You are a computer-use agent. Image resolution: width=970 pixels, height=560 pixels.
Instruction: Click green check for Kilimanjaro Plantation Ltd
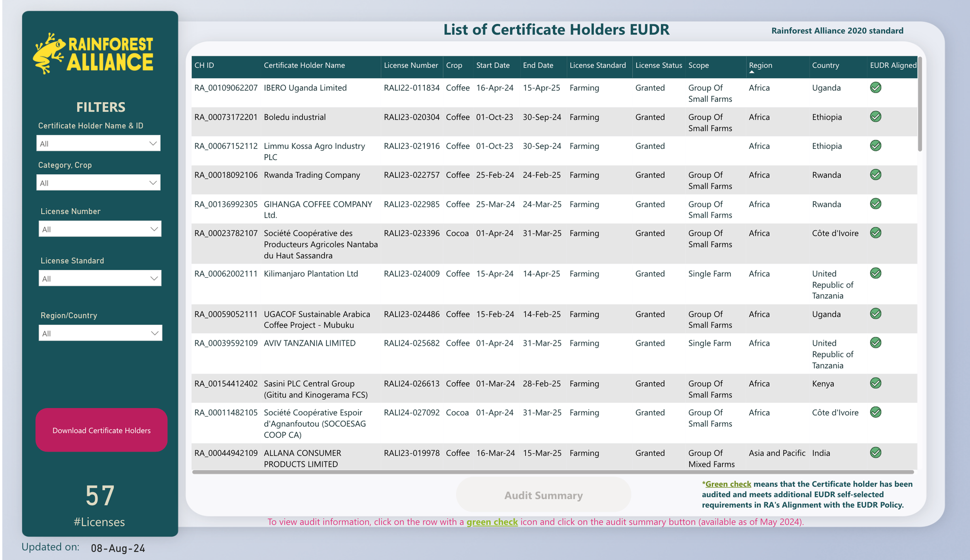tap(875, 273)
